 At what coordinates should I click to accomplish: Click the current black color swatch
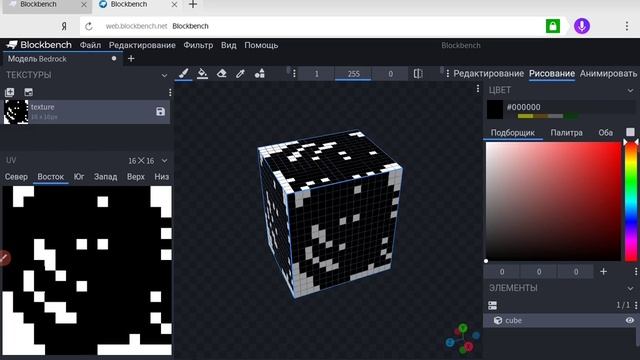coord(495,109)
